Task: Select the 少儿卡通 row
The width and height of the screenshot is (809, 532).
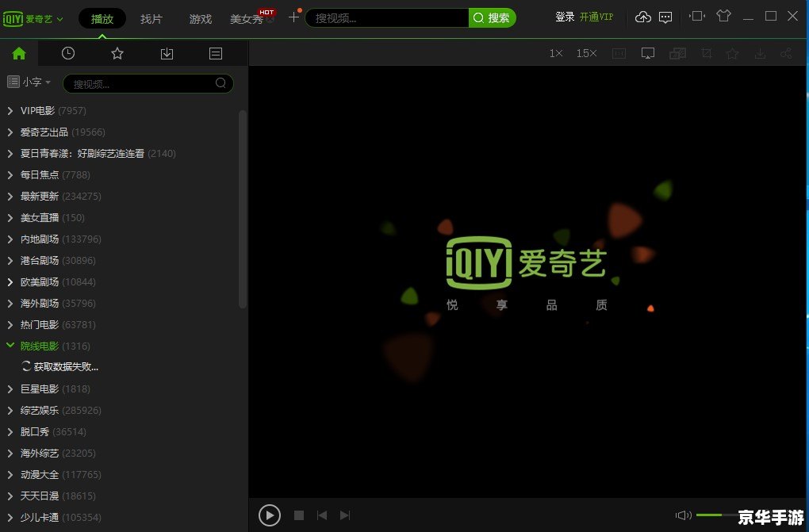Action: (60, 518)
